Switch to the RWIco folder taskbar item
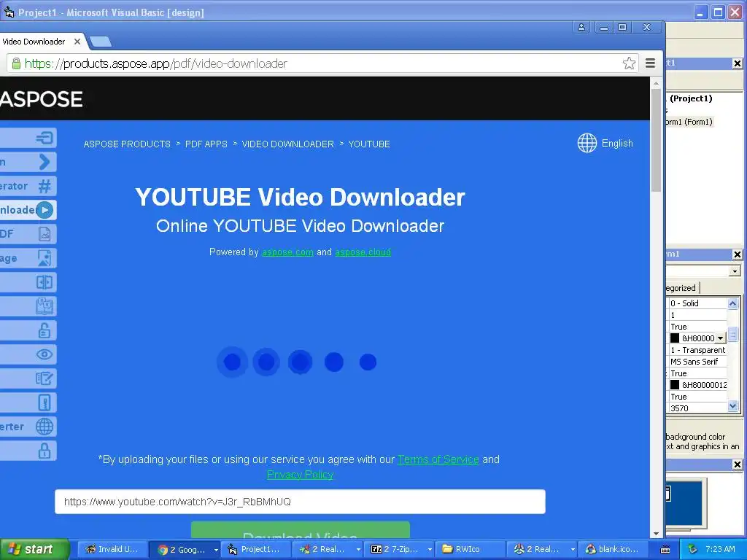 pyautogui.click(x=470, y=550)
